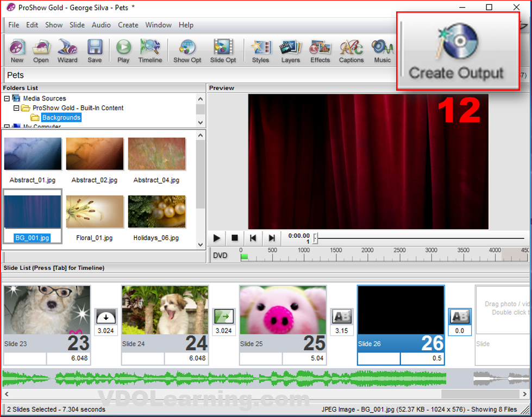532x417 pixels.
Task: Switch to Timeline view via toolbar icon
Action: point(150,51)
